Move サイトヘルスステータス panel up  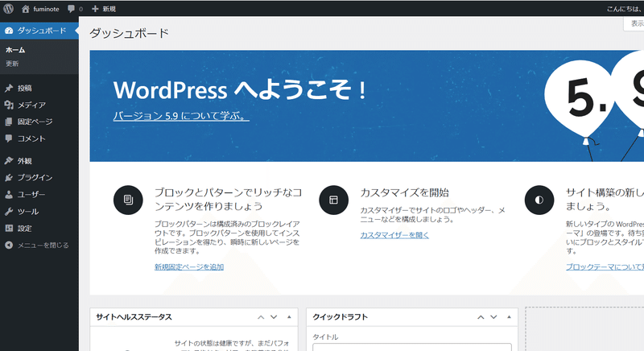tap(261, 317)
